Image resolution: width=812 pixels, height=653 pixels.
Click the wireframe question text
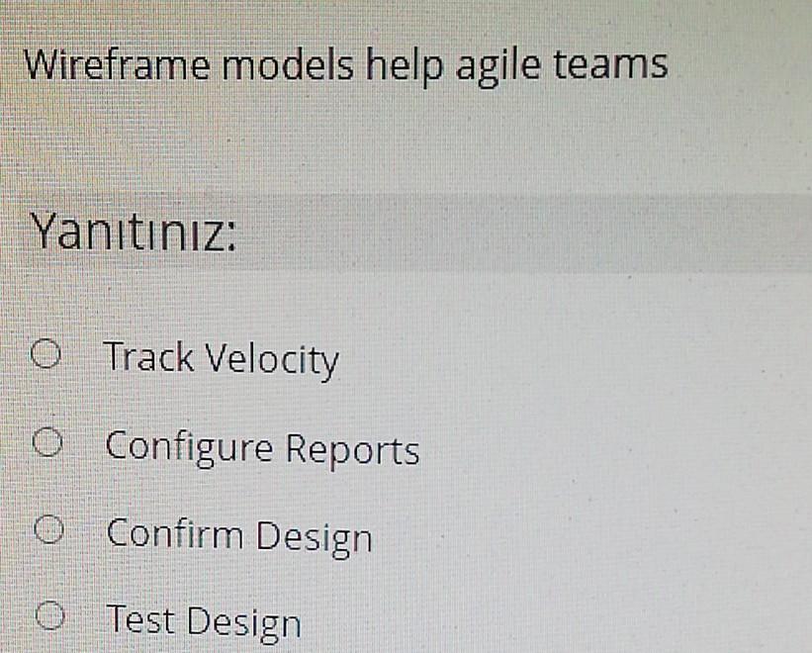click(x=347, y=63)
